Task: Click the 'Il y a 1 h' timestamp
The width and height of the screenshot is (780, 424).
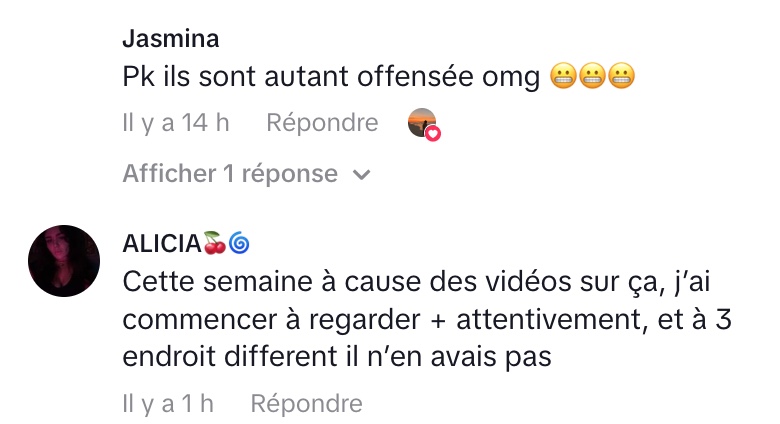Action: pyautogui.click(x=168, y=403)
